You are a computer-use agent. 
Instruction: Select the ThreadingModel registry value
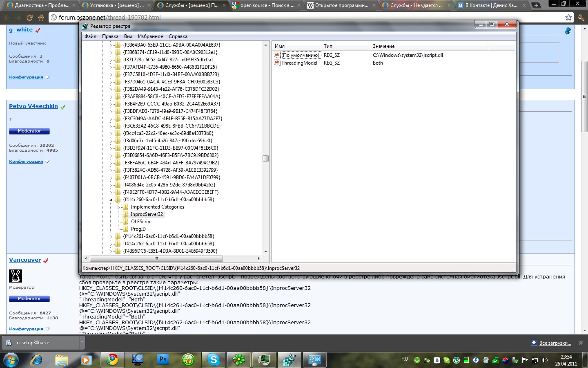click(x=299, y=63)
